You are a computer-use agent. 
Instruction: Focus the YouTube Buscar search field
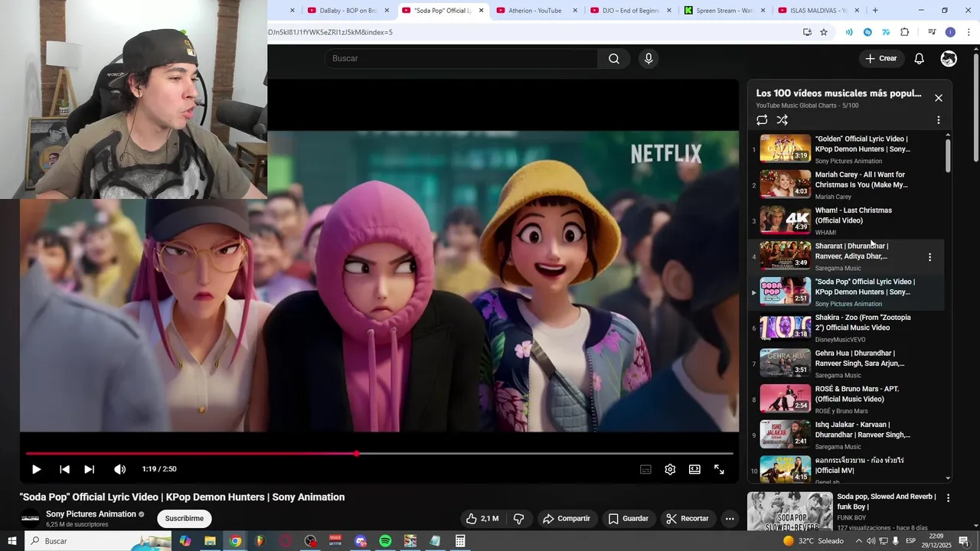pyautogui.click(x=462, y=59)
